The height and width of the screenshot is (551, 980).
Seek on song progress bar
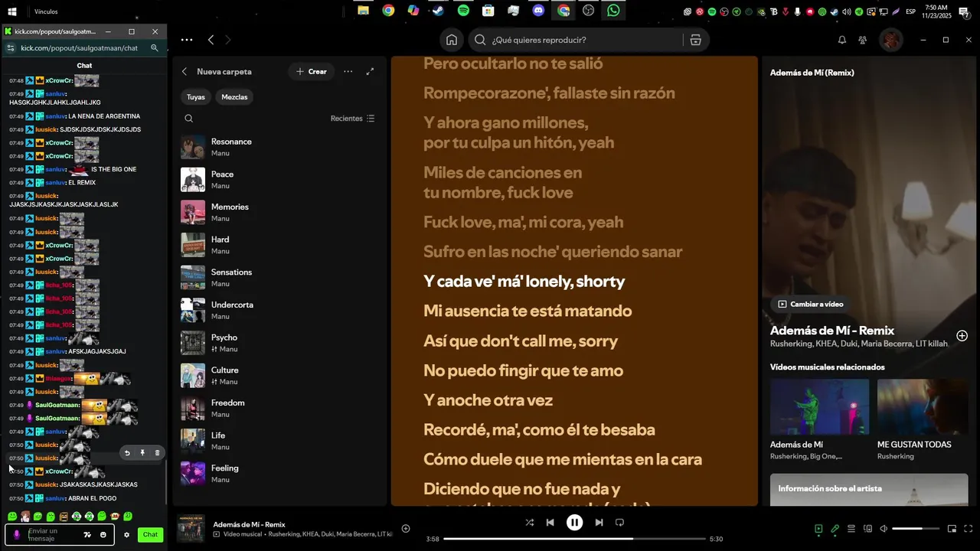pos(573,539)
